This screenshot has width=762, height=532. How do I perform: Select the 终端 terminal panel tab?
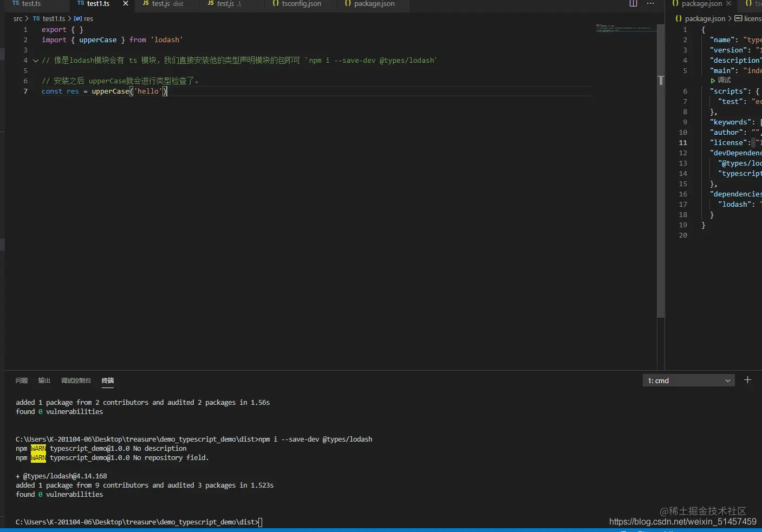108,381
